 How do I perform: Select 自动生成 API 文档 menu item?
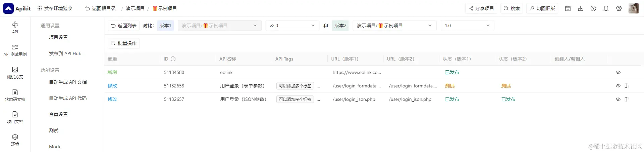[x=68, y=82]
